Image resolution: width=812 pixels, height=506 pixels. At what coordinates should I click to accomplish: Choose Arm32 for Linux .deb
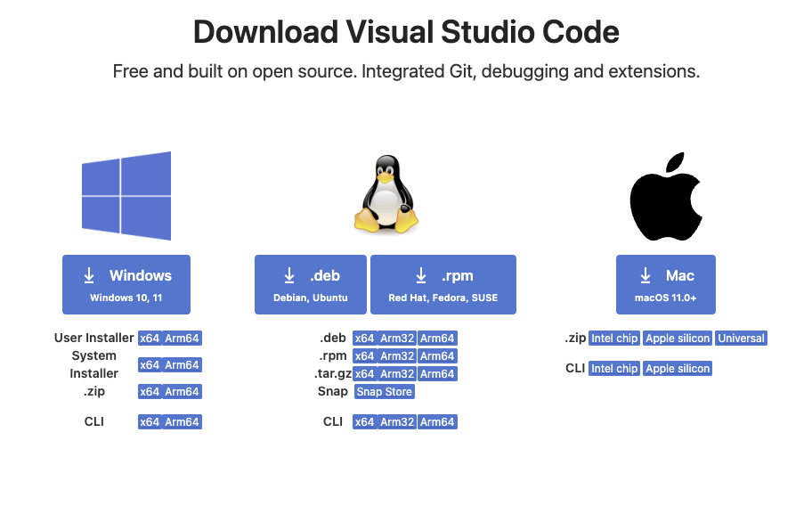(397, 339)
